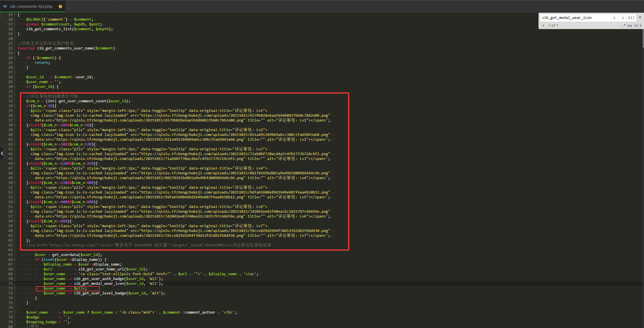This screenshot has width=644, height=328.
Task: Click the PHP file icon in tab
Action: pyautogui.click(x=5, y=6)
